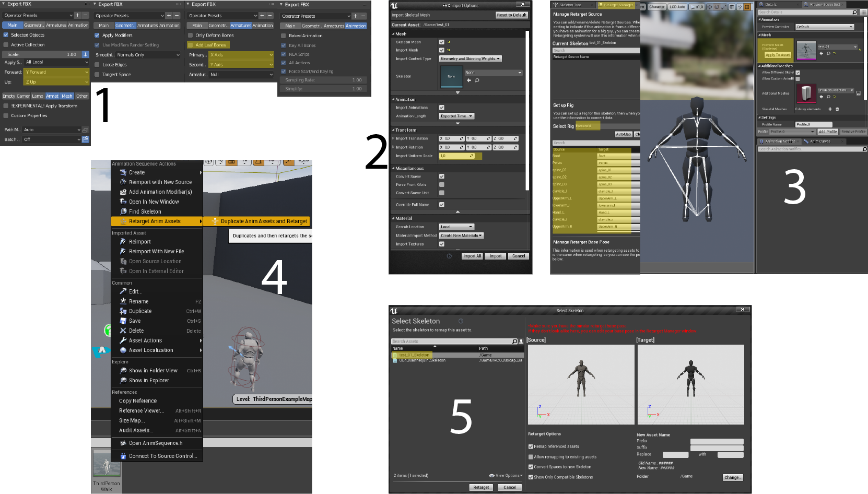
Task: Select the ThirdPersonWalk animation thumbnail
Action: 107,464
